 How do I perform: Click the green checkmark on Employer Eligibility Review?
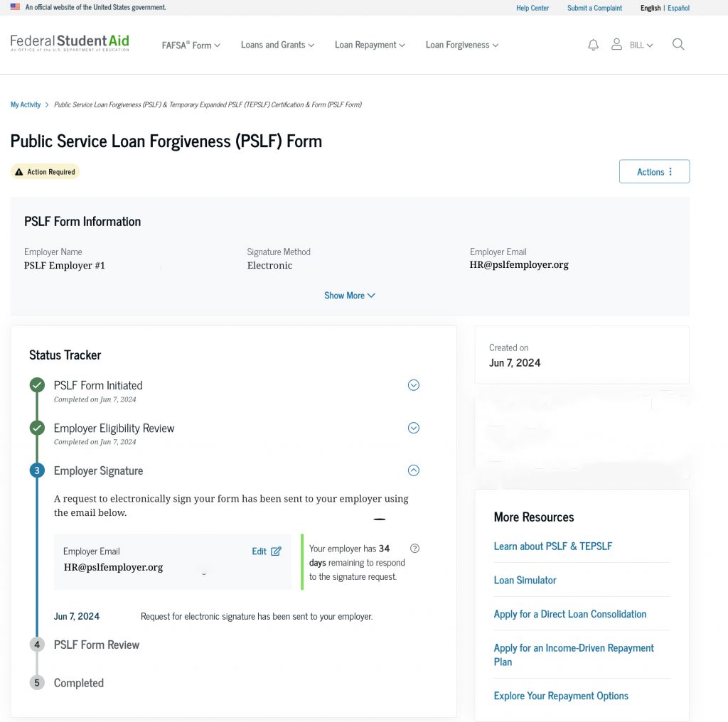tap(37, 427)
